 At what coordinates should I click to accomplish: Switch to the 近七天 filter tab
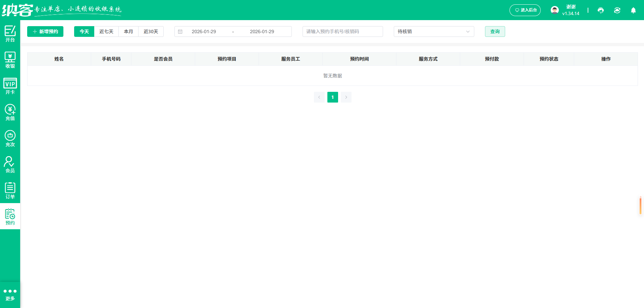point(106,31)
